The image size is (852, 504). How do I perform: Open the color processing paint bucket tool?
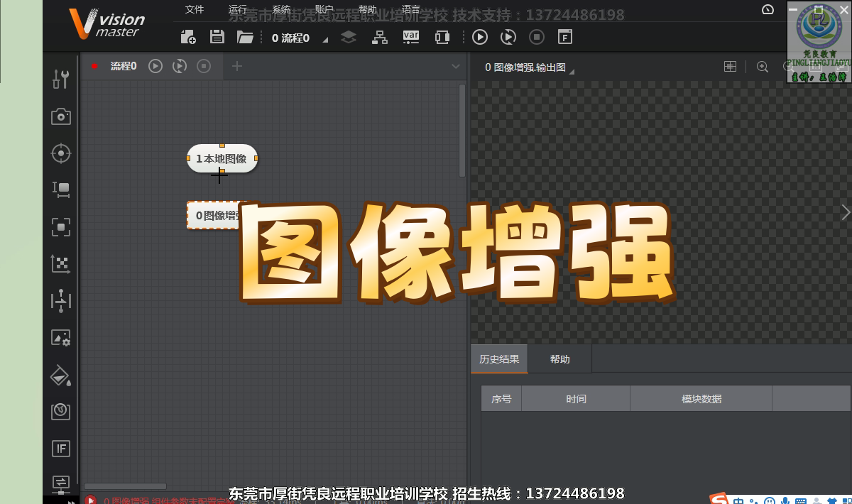(61, 375)
